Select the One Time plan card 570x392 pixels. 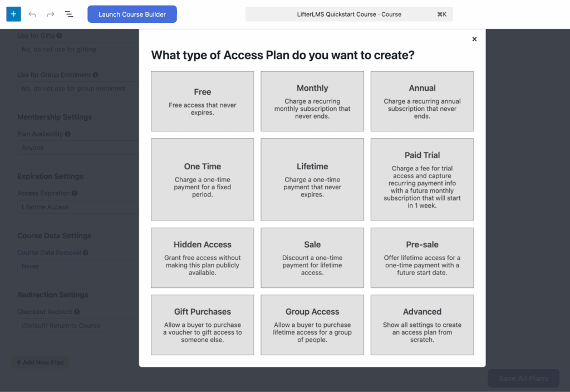[203, 179]
